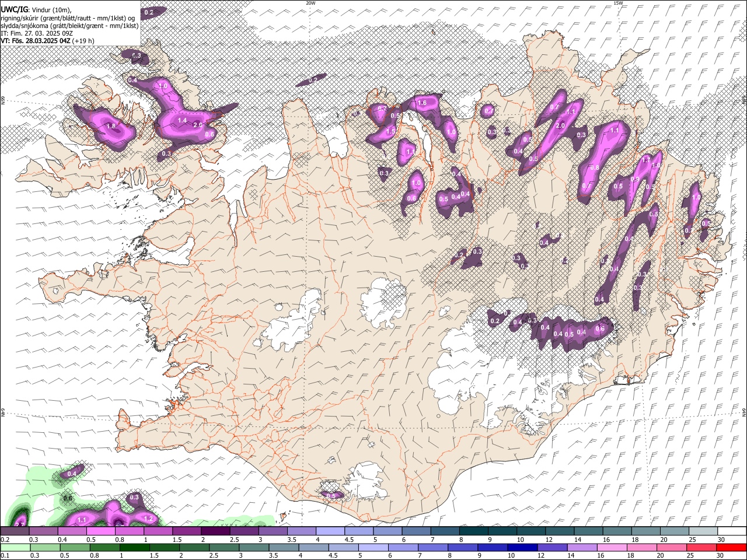Click the 'VT: Fös. 28.03.2025 04Z' valid time

click(36, 41)
